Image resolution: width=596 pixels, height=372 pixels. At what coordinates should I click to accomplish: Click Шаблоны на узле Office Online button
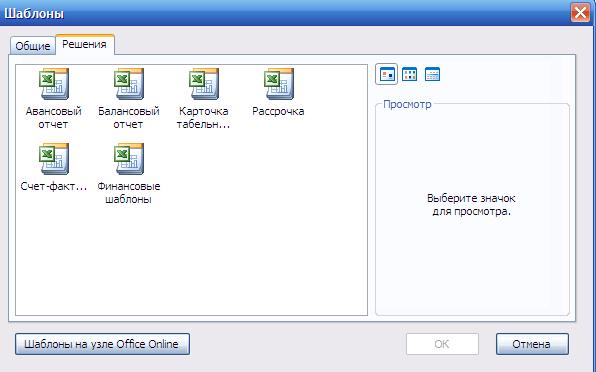102,344
